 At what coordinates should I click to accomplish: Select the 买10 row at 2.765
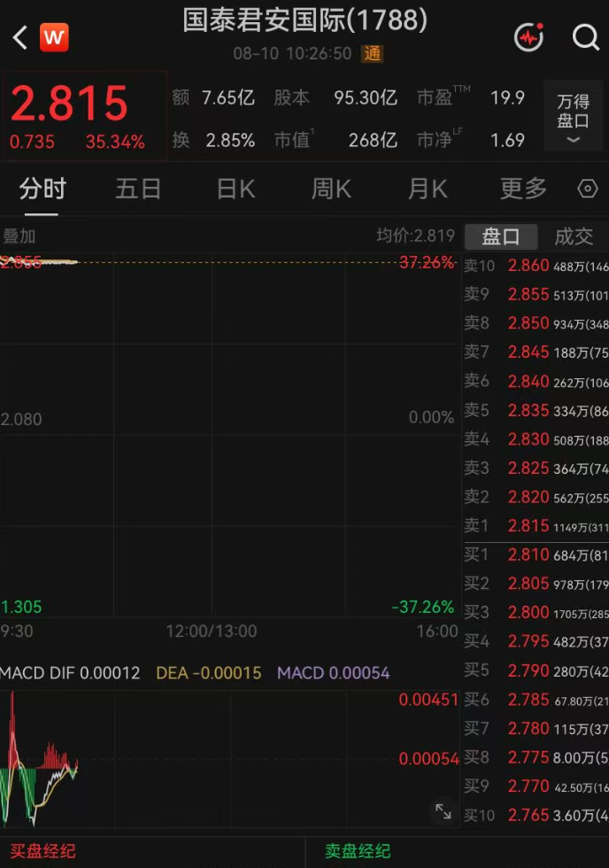coord(536,815)
